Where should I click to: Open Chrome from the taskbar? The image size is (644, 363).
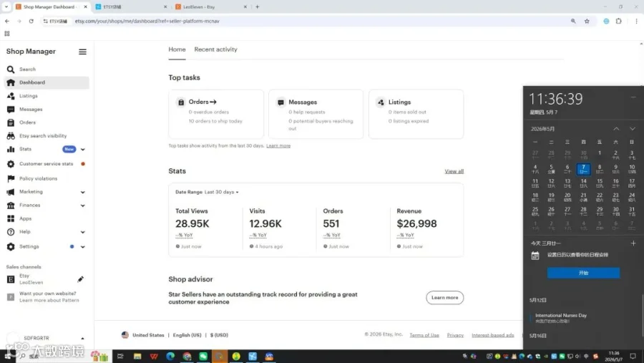point(187,357)
